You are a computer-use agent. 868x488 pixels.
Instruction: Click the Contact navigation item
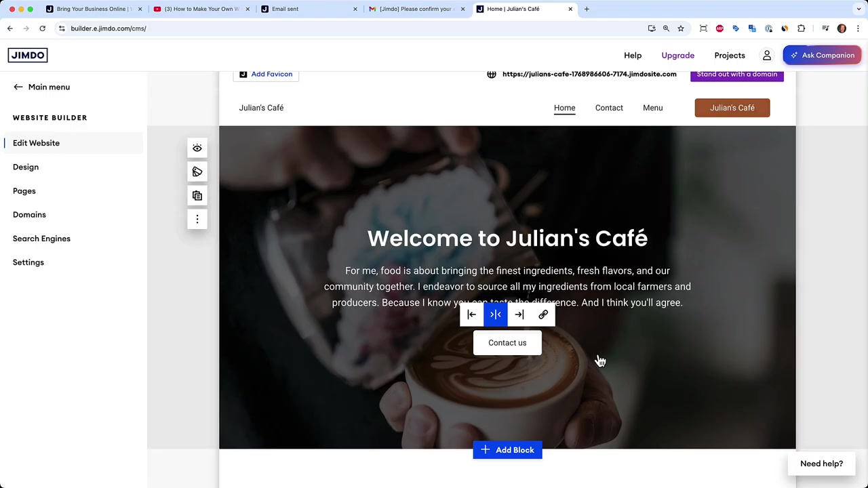point(609,108)
